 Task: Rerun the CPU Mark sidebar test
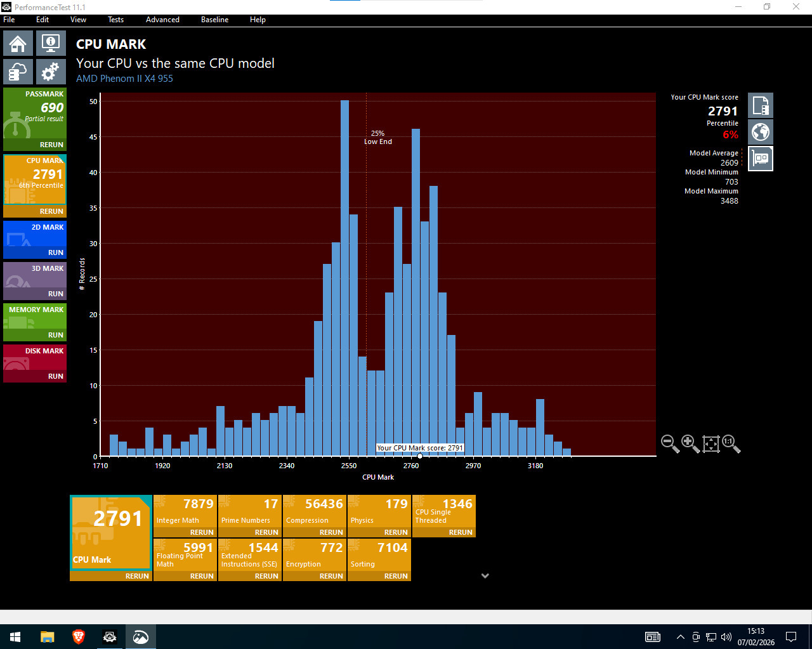(x=51, y=211)
